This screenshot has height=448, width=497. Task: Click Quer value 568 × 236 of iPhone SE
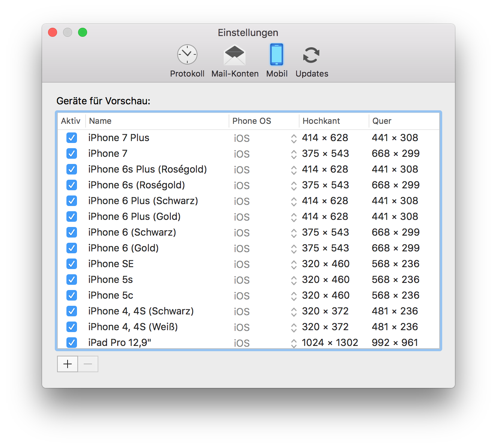[x=396, y=264]
